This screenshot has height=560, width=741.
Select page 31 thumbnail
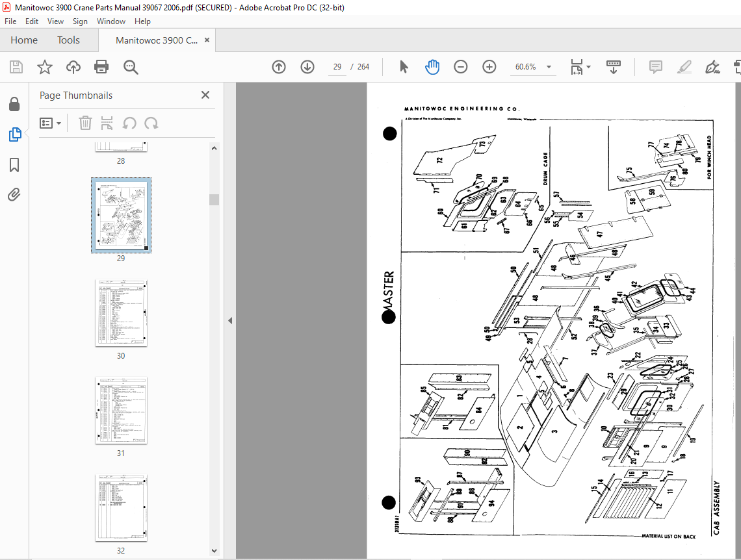point(121,411)
